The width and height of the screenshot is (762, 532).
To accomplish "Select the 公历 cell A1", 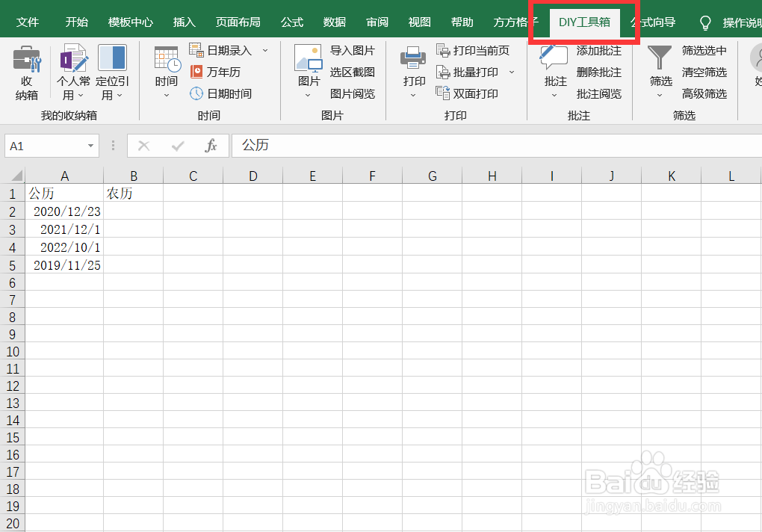I will 64,193.
